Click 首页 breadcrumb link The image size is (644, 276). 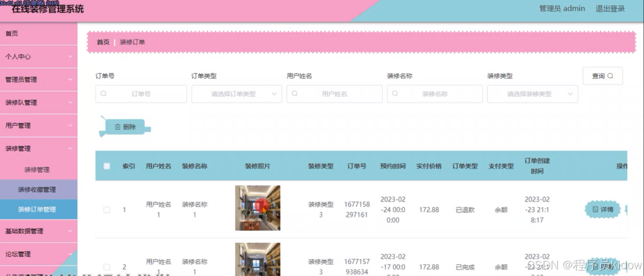click(103, 42)
